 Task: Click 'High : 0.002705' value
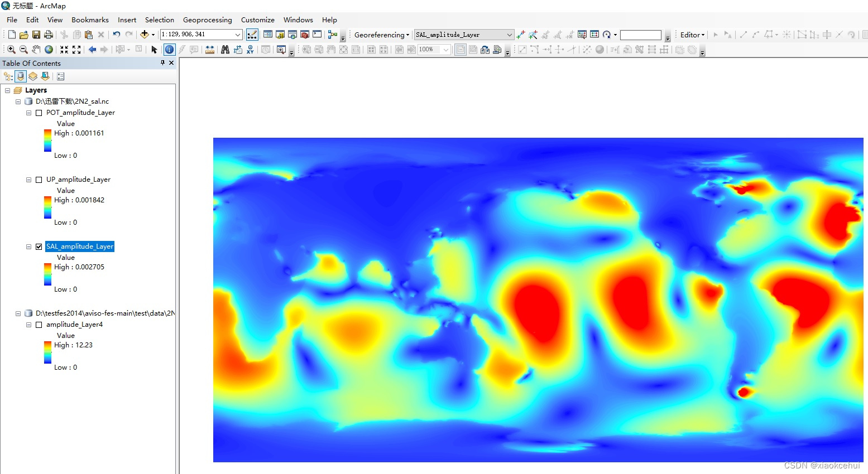[79, 267]
